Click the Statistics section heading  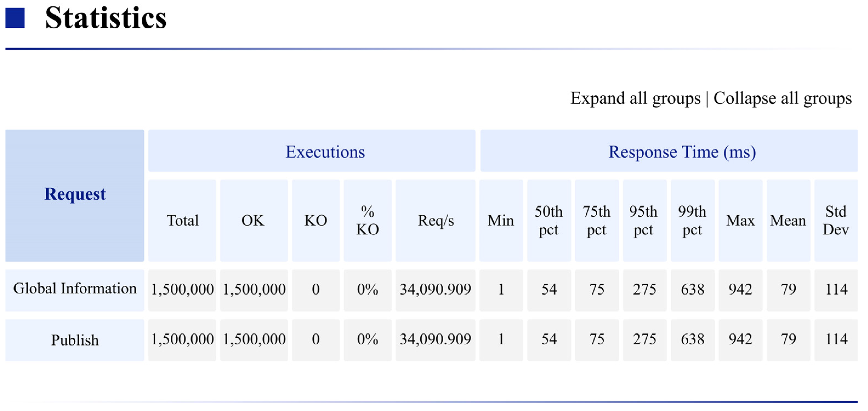(106, 18)
